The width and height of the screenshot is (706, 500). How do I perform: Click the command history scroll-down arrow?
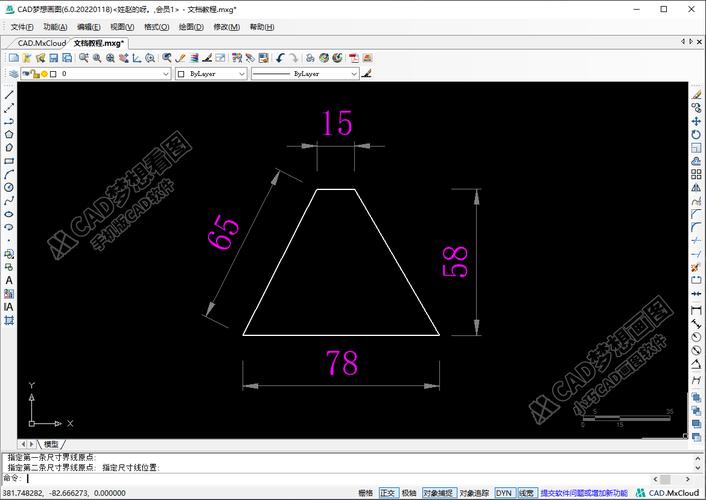697,468
